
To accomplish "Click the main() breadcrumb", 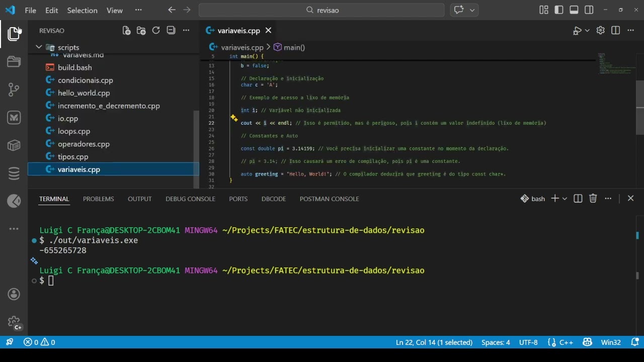I will [x=289, y=47].
